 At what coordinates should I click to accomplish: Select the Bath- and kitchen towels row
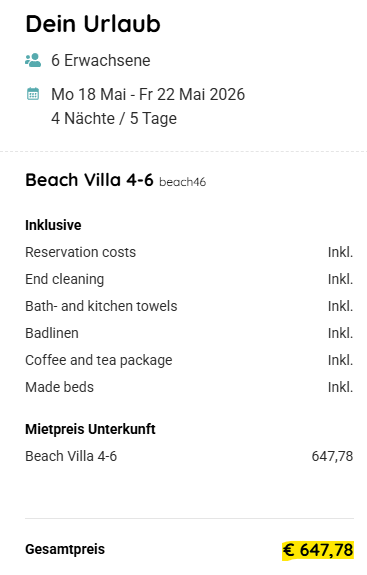coord(189,306)
